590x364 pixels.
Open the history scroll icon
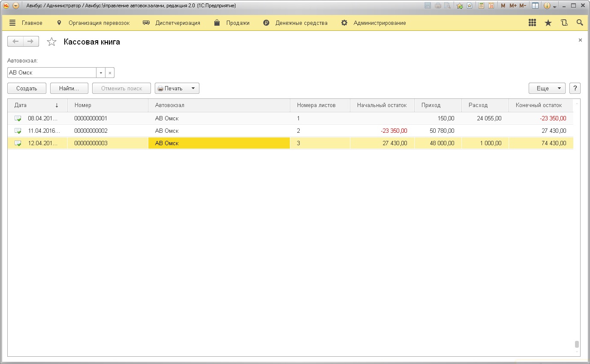coord(564,23)
